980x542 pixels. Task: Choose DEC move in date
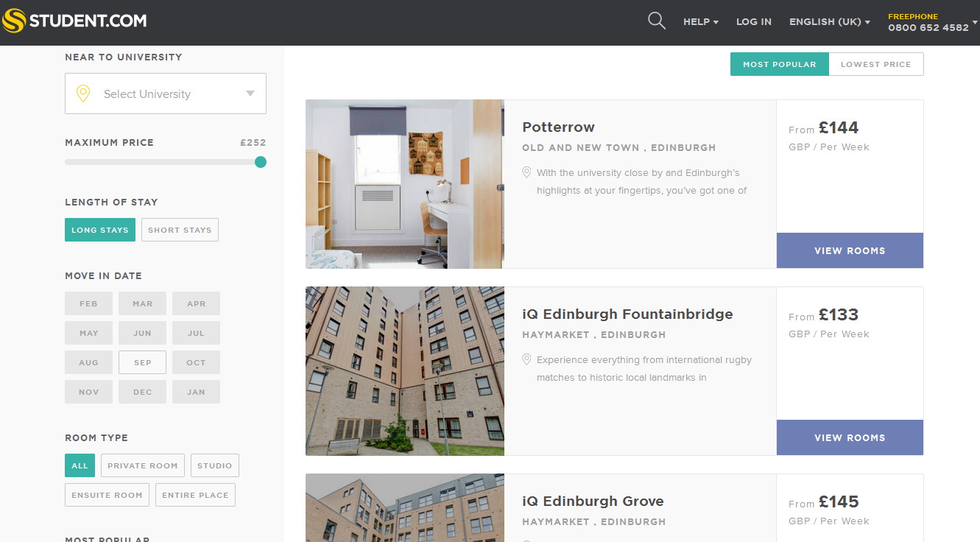click(142, 392)
